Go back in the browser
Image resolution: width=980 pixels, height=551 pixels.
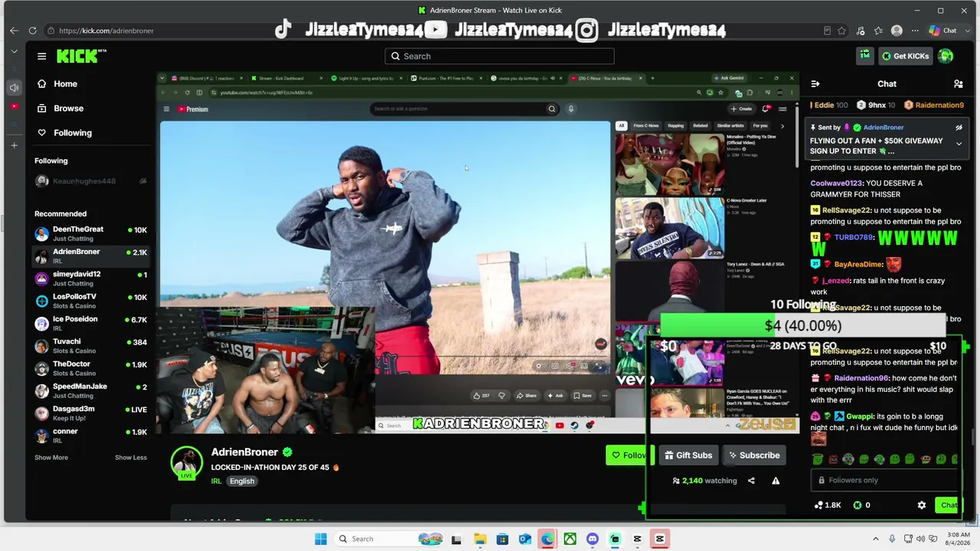14,31
